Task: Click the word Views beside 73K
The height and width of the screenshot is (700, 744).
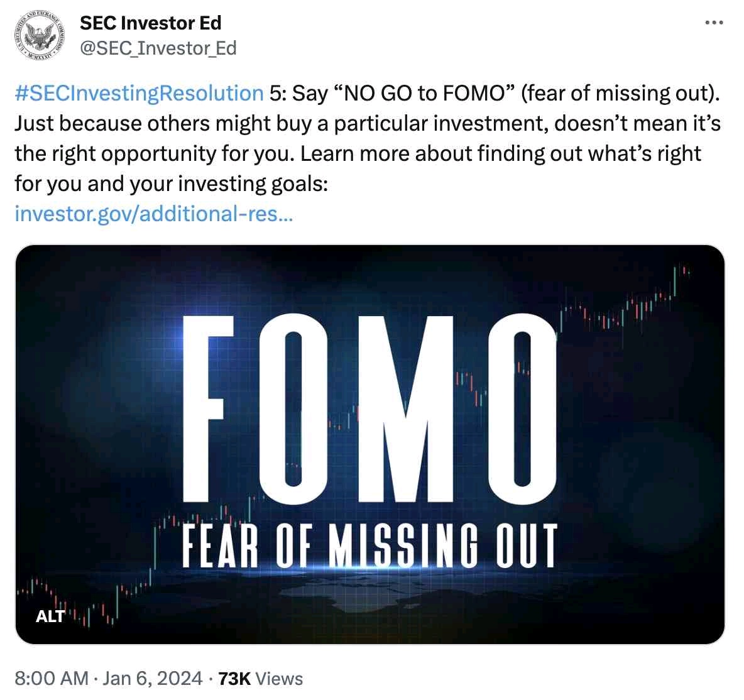Action: point(279,679)
